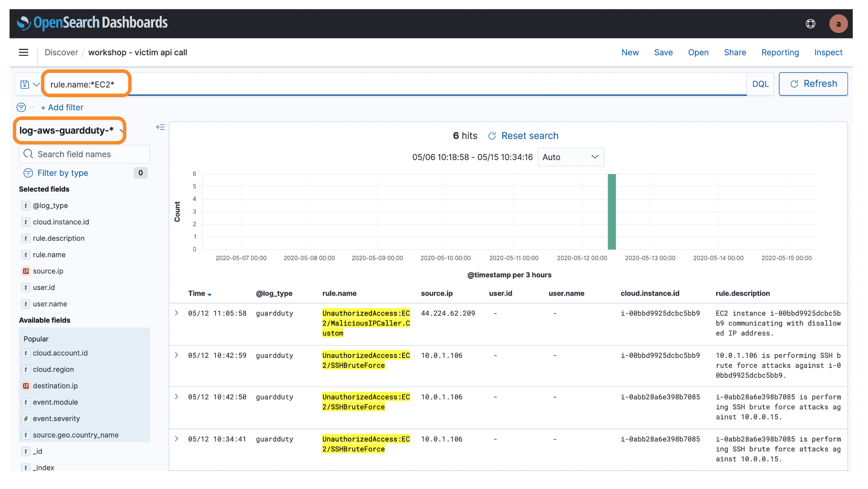Open the Inspect panel
This screenshot has width=868, height=489.
pyautogui.click(x=828, y=52)
